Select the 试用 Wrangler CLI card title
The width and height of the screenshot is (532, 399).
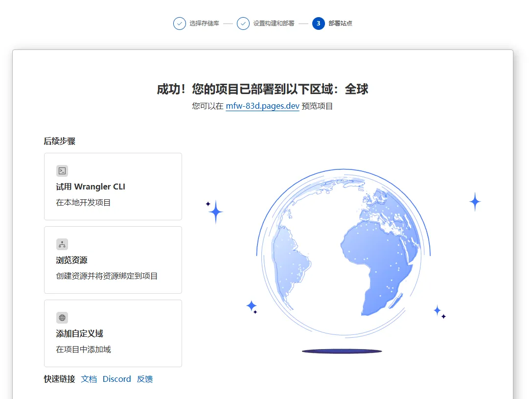91,187
